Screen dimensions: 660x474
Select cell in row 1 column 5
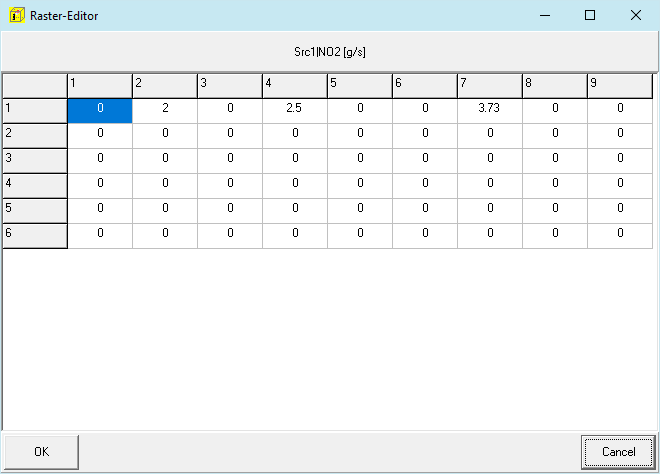360,111
